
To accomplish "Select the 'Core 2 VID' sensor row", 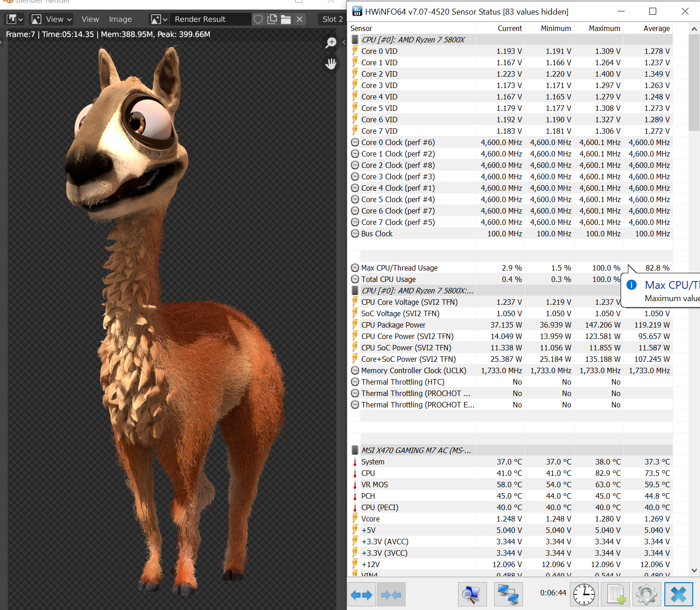I will (510, 74).
